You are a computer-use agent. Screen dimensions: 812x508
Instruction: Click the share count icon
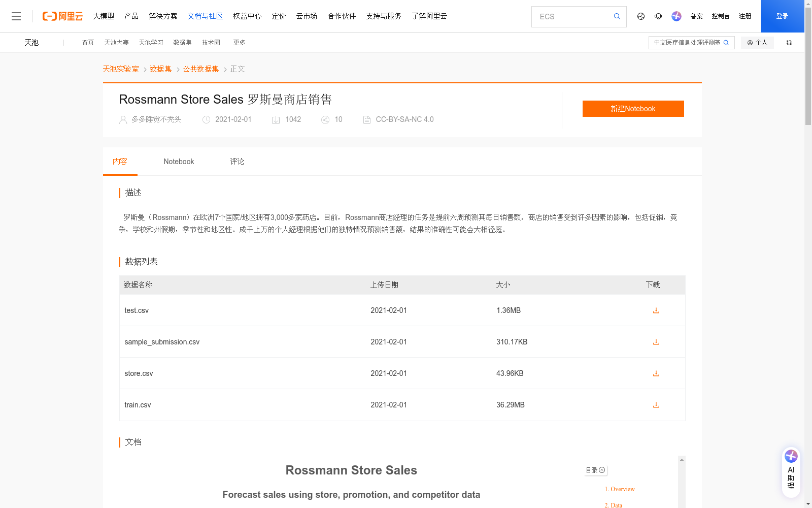(325, 120)
